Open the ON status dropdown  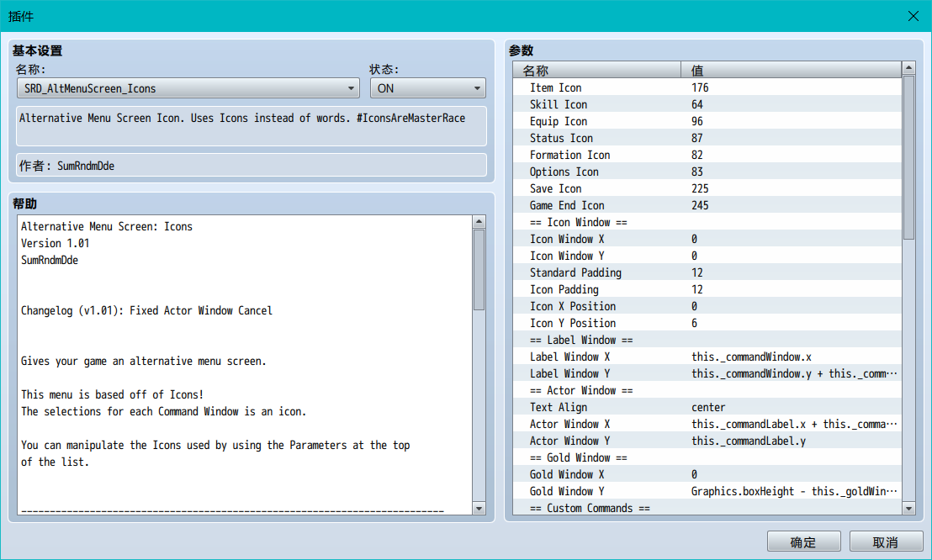(x=428, y=88)
